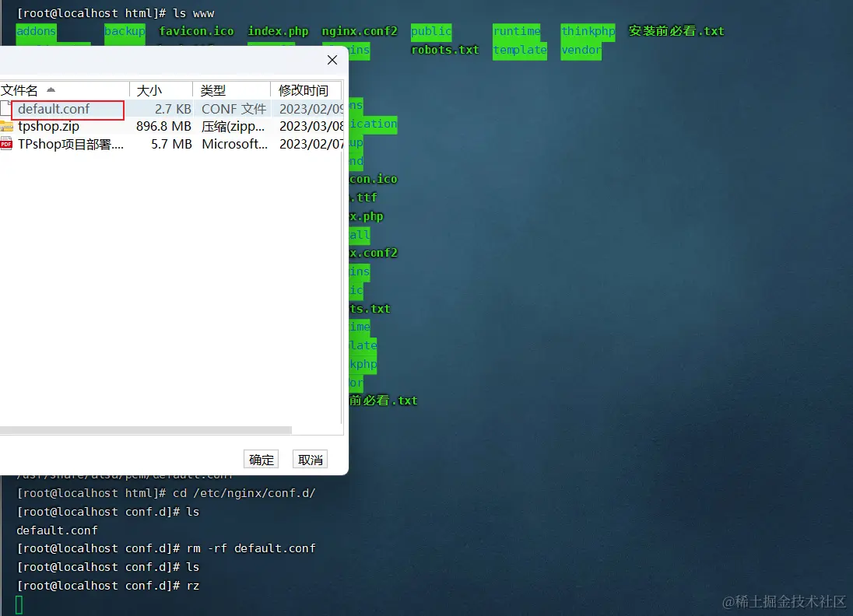Click the 2.7 KB size cell
Screen dimensions: 853x616
click(x=173, y=109)
